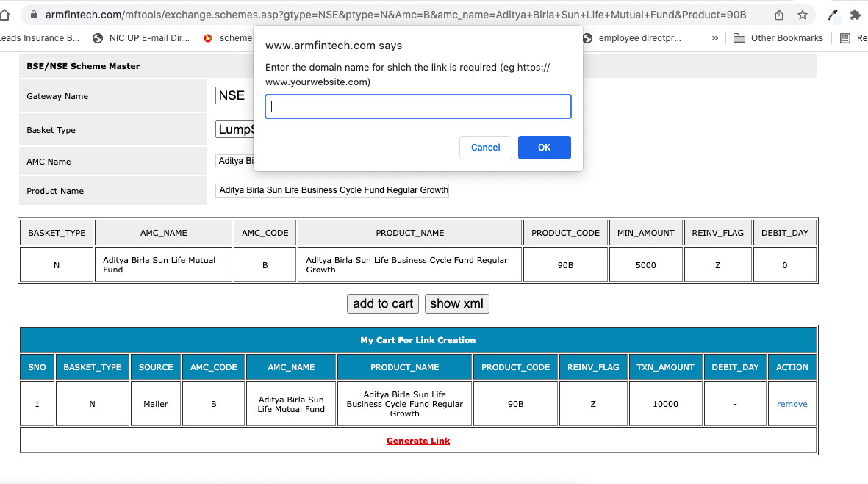Click the SNO column header in cart

(37, 367)
